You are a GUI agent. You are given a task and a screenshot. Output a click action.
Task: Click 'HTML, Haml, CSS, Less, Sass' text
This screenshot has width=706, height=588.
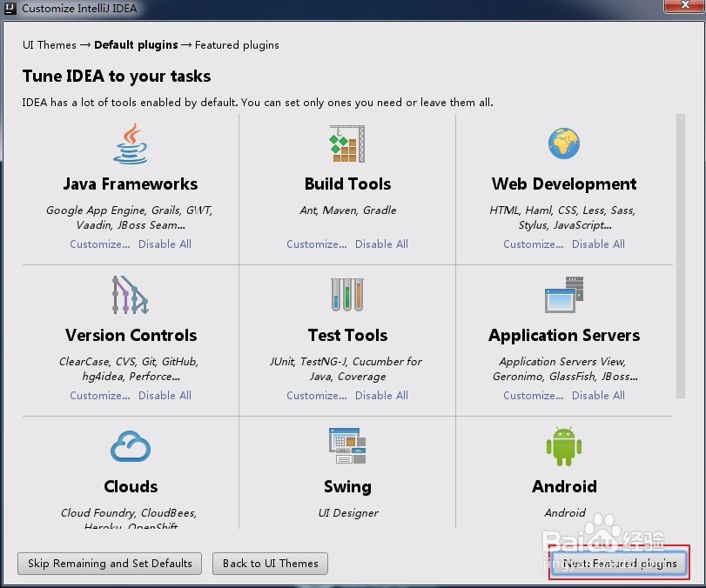[x=562, y=210]
